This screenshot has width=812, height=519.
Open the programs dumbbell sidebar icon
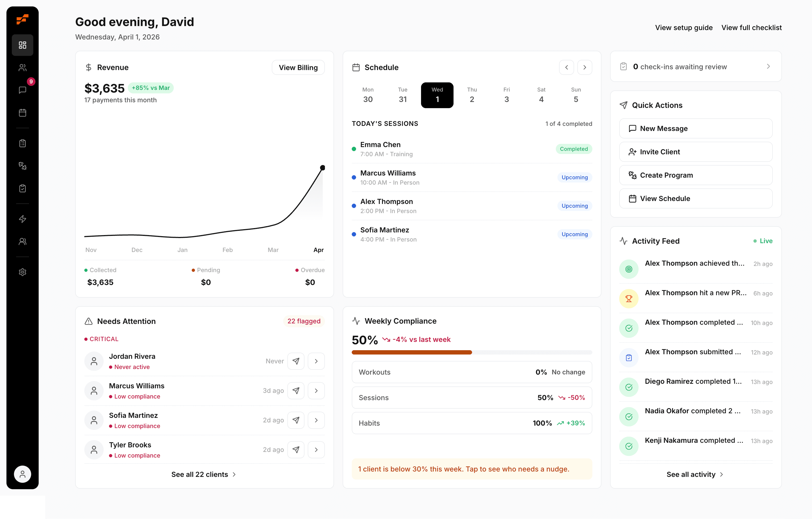tap(23, 166)
